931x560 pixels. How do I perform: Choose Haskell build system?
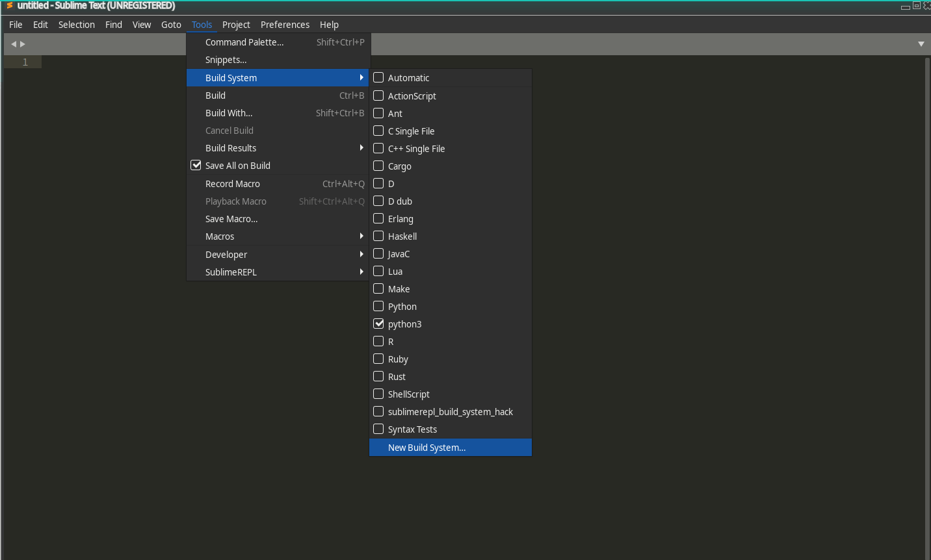(x=451, y=236)
